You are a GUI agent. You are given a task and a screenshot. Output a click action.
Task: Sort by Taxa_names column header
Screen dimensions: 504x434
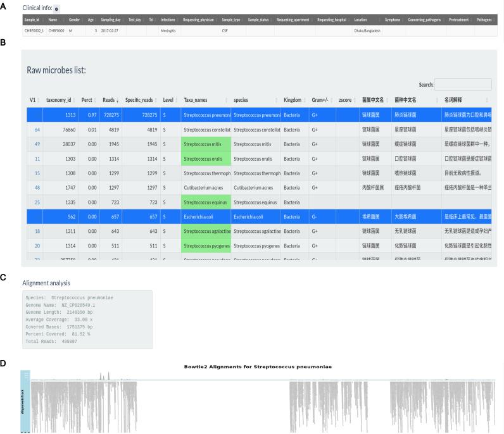(x=196, y=100)
